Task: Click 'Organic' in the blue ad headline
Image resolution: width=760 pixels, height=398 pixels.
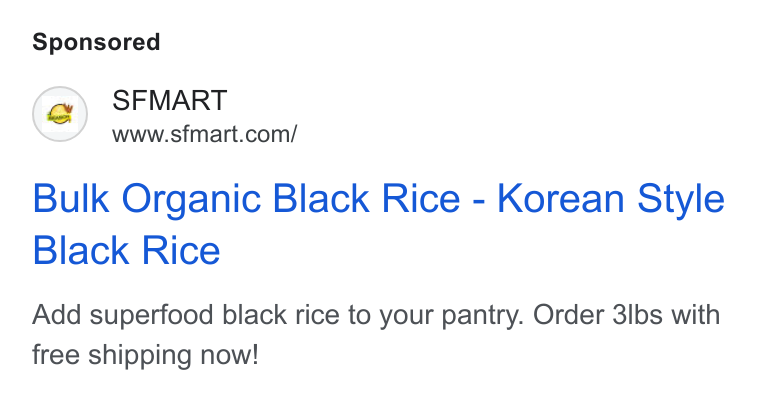Action: [x=191, y=200]
